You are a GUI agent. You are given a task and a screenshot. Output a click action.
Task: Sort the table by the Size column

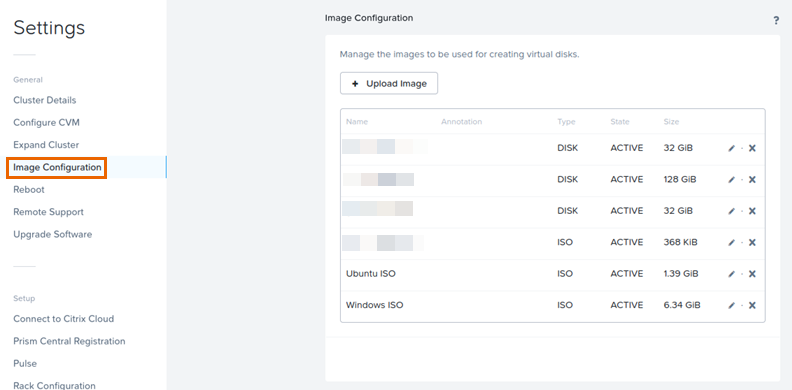(671, 122)
